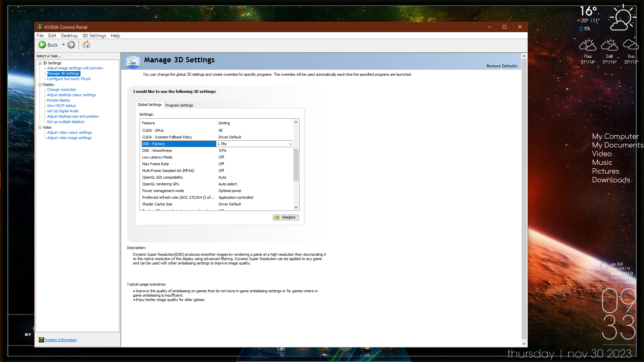Select Multi-Frame Sampled AA (MFAA) row
Viewport: 644px width, 362px height.
217,171
